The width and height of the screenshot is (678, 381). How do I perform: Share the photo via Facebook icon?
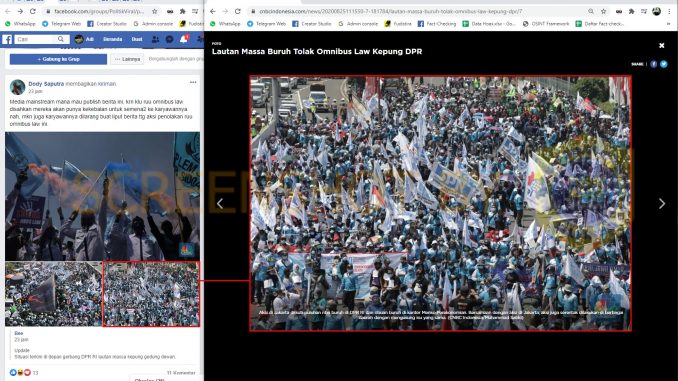653,64
